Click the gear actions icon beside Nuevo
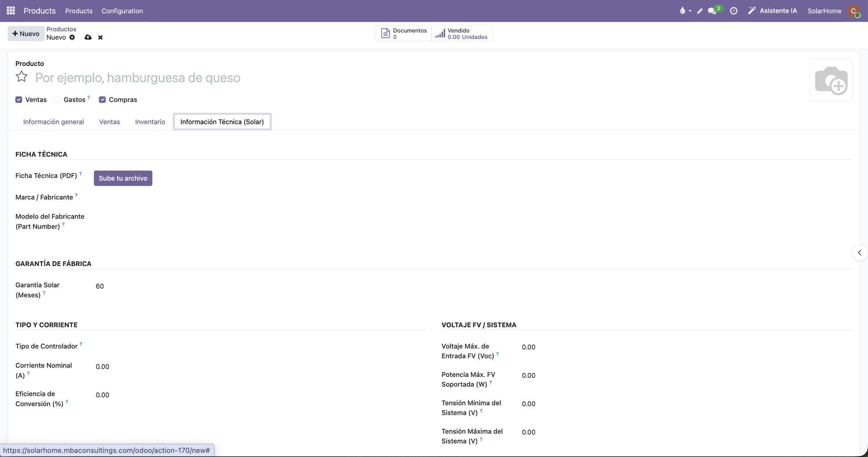This screenshot has height=457, width=868. pyautogui.click(x=72, y=37)
